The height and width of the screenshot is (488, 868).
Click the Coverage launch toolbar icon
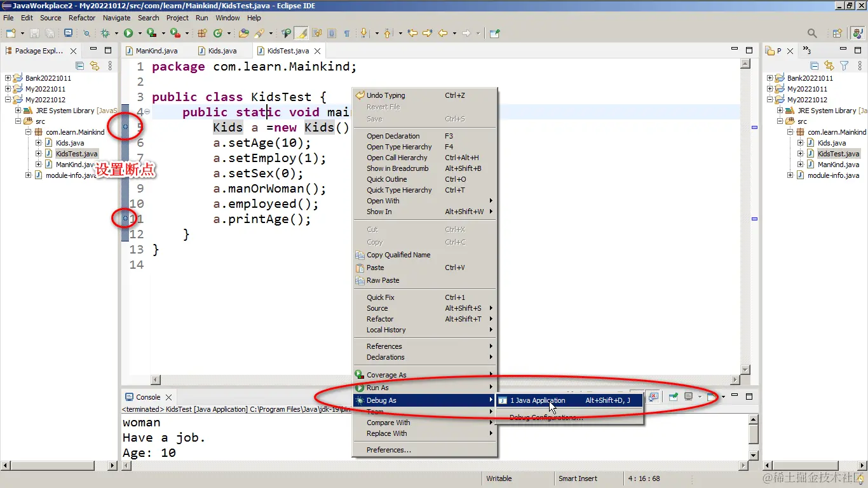(x=151, y=33)
